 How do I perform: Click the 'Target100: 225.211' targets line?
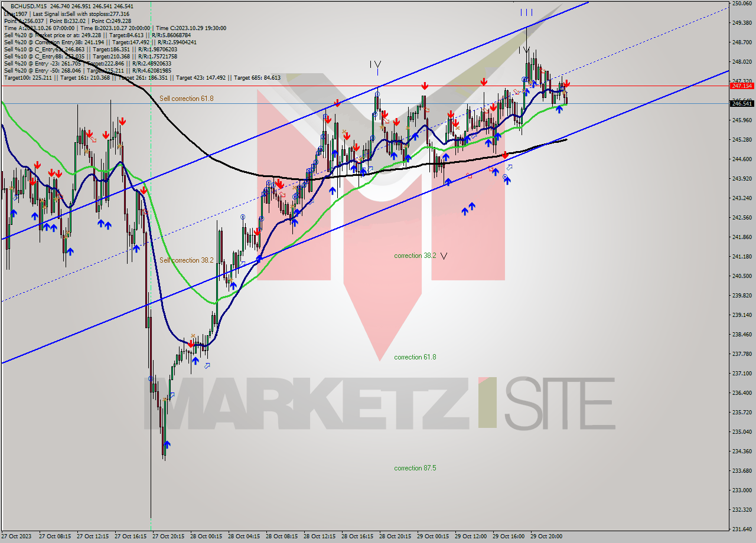point(142,77)
